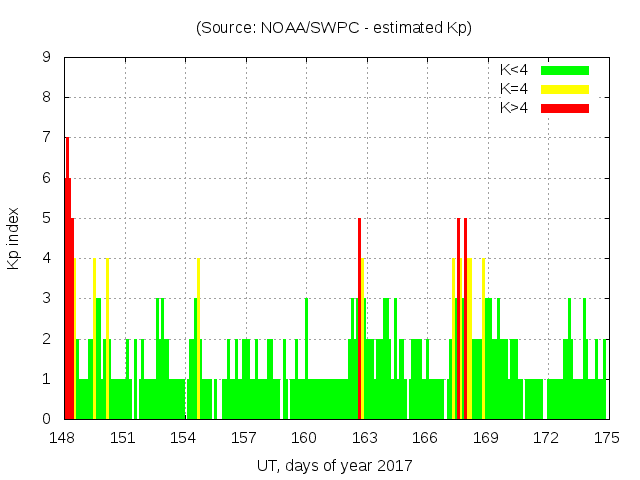Click y-axis tick label 0
The image size is (640, 480).
pos(46,419)
